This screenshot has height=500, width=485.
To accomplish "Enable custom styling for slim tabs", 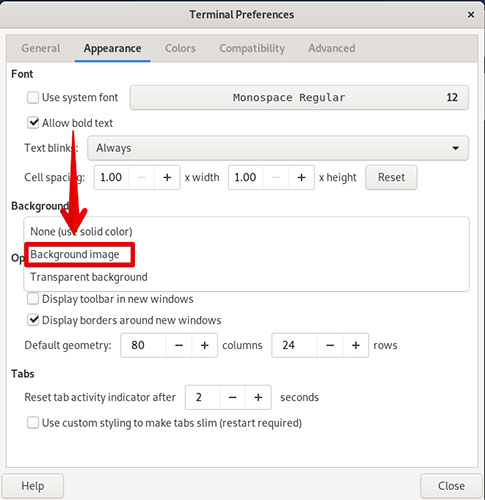I will pos(33,423).
